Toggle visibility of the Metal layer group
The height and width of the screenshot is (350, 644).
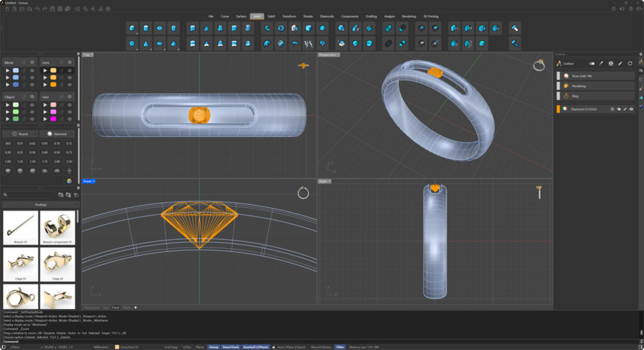(32, 63)
